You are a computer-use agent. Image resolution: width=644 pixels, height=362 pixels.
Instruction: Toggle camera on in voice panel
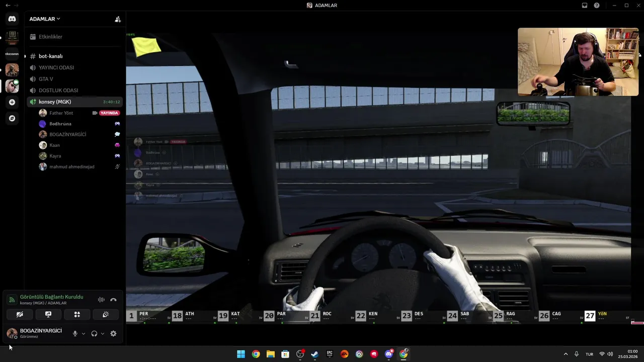coord(20,314)
